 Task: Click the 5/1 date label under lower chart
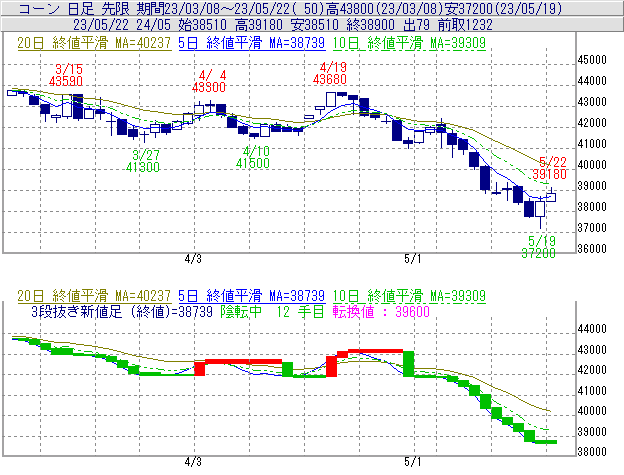[413, 462]
